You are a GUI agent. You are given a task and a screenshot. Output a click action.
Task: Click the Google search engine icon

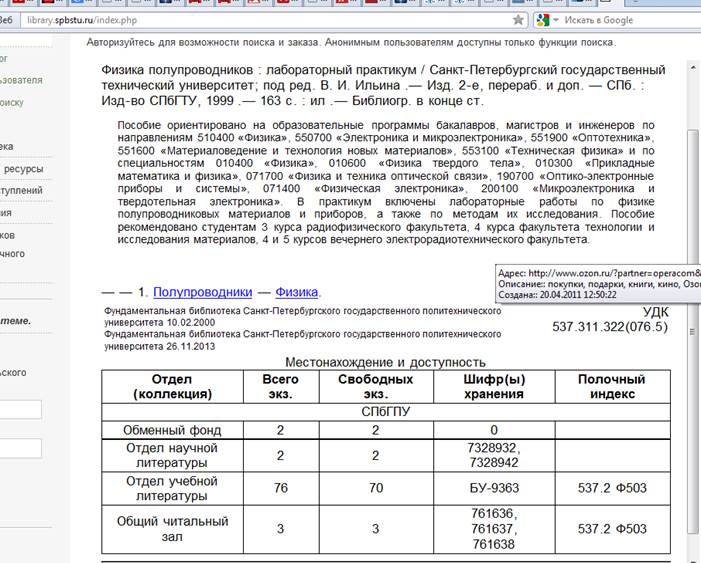point(543,20)
